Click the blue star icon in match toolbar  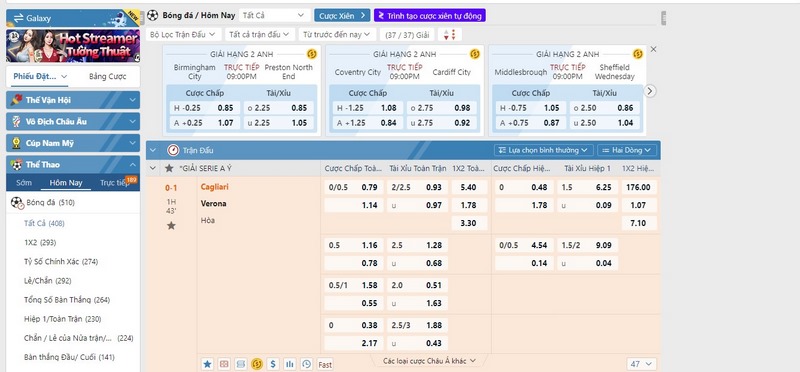(207, 364)
